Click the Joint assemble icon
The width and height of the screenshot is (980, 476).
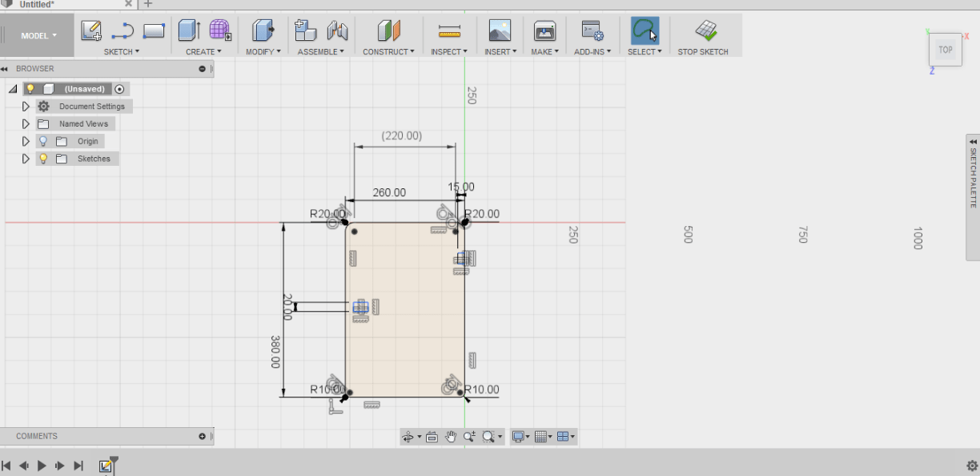click(337, 31)
